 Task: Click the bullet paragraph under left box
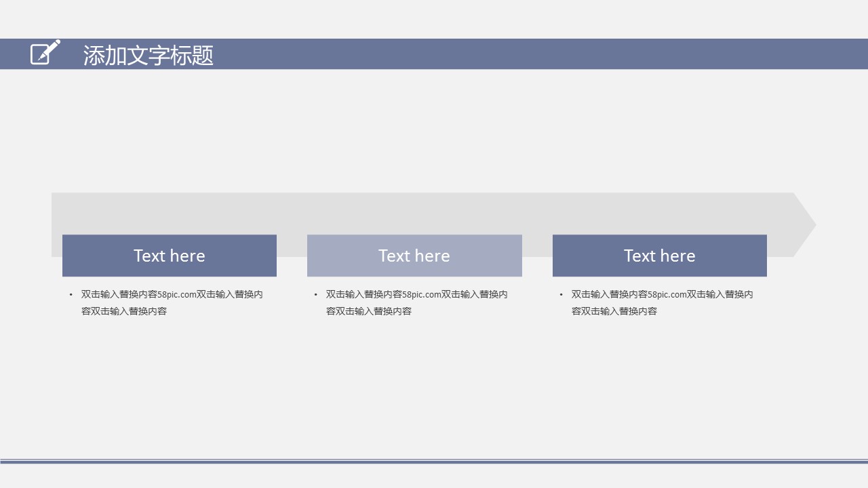[x=172, y=302]
